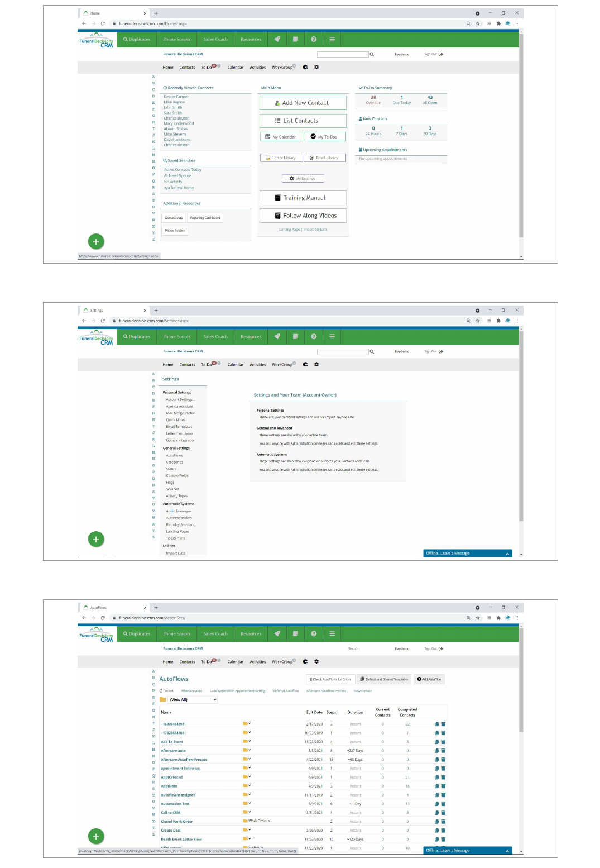Open the Email Library
600x868 pixels.
pos(324,158)
